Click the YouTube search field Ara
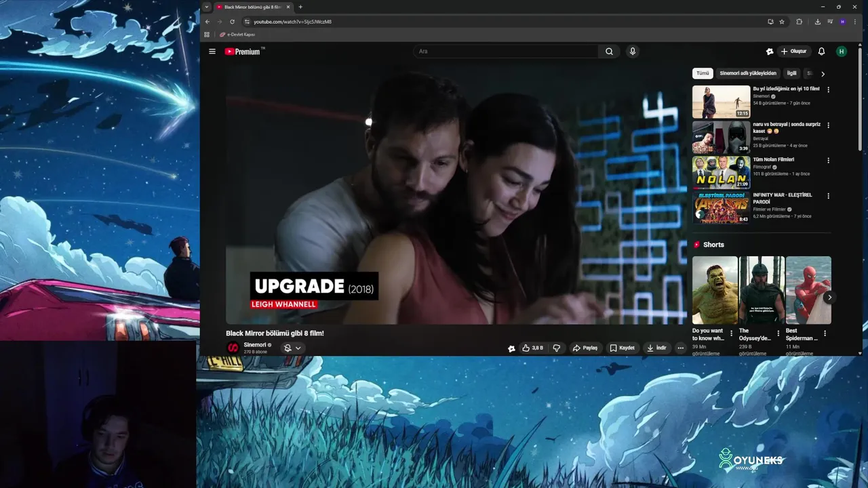This screenshot has height=488, width=868. click(505, 52)
